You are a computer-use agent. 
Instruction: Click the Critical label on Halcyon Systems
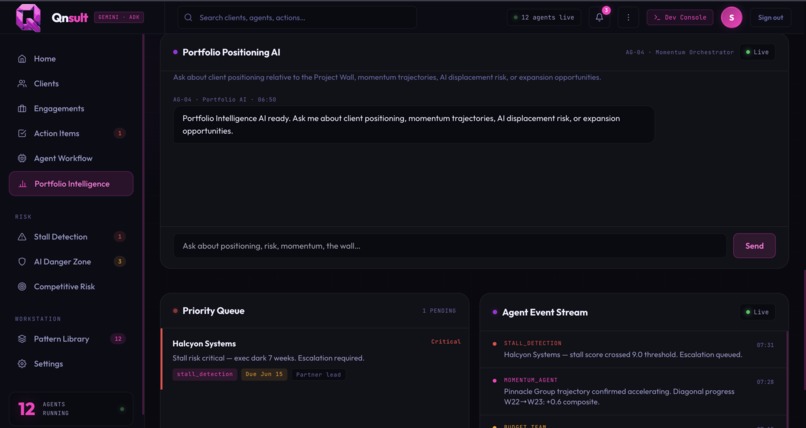click(446, 342)
